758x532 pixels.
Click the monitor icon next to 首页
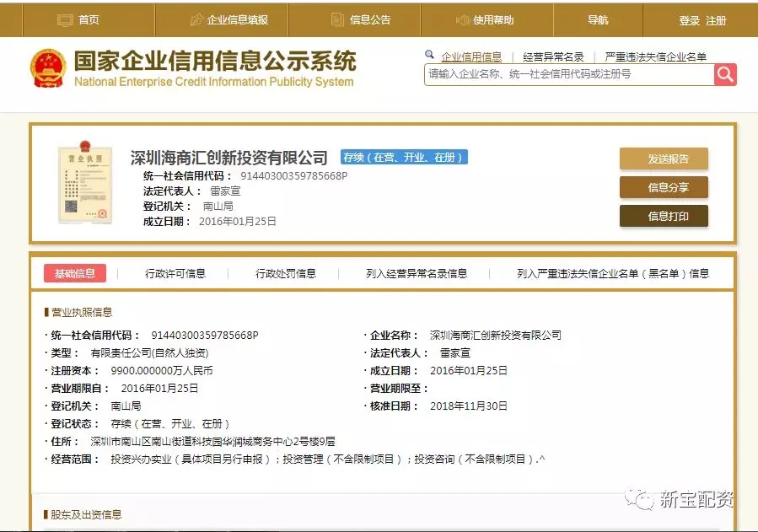65,19
